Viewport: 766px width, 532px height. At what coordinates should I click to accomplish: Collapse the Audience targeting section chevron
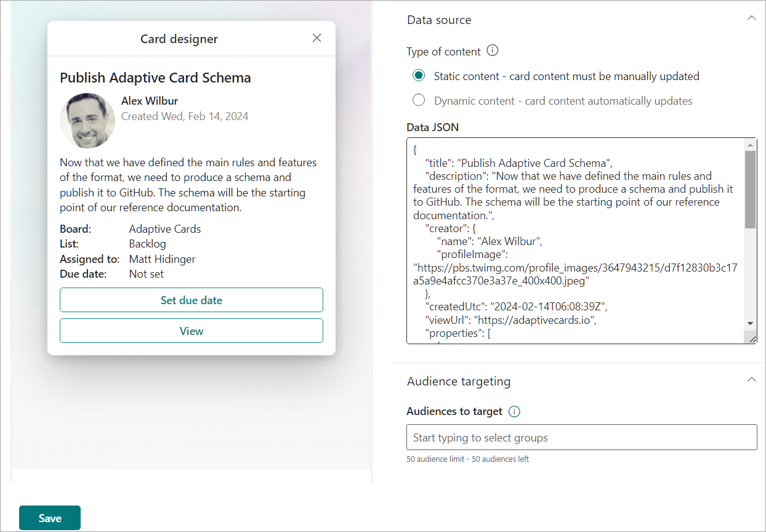pos(751,379)
